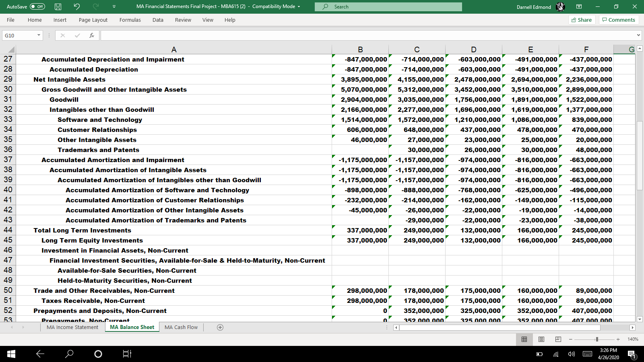The height and width of the screenshot is (362, 644).
Task: Click the taskbar back arrow
Action: 40,354
